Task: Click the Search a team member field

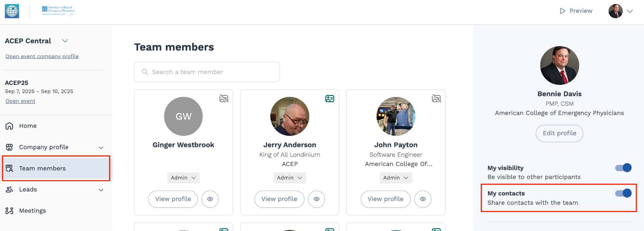Action: 211,72
